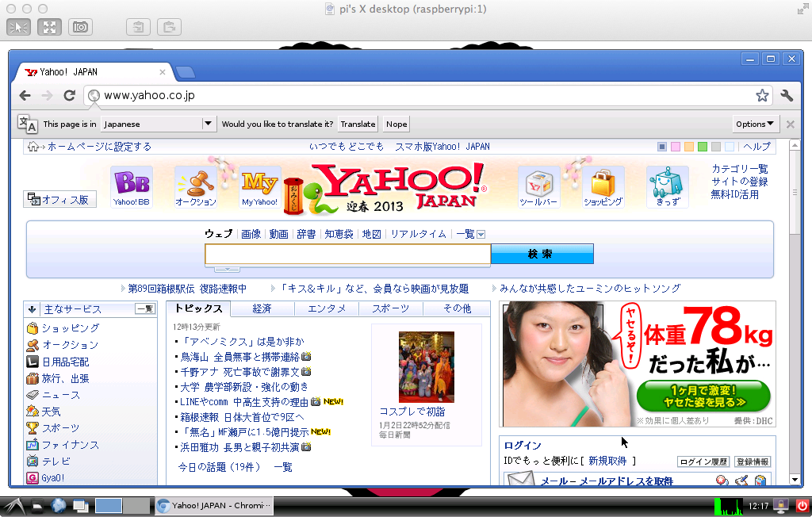Click the Yahoo search text field
812x517 pixels.
pyautogui.click(x=347, y=255)
